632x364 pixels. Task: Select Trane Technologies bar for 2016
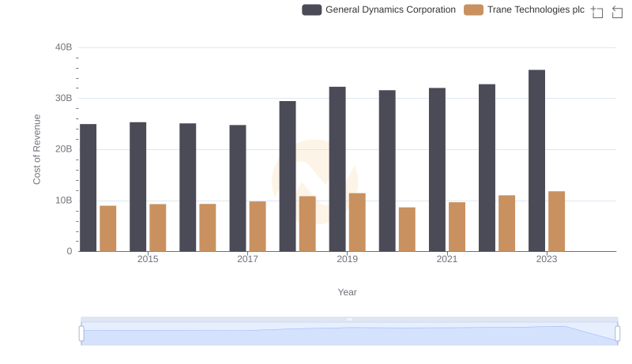(x=208, y=227)
